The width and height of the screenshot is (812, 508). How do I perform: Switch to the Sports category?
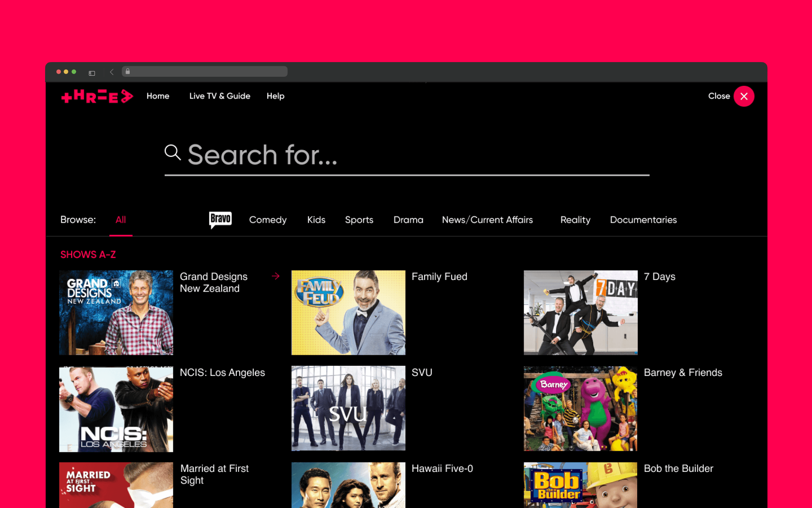pyautogui.click(x=359, y=220)
